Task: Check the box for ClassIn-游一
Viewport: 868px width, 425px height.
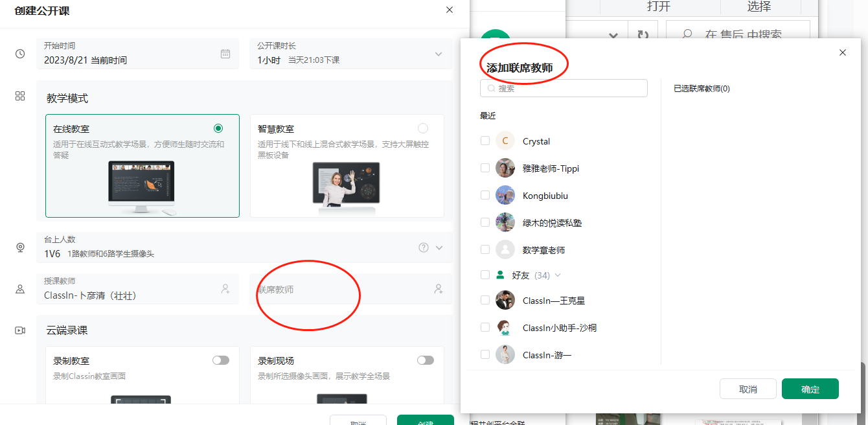Action: click(x=485, y=355)
